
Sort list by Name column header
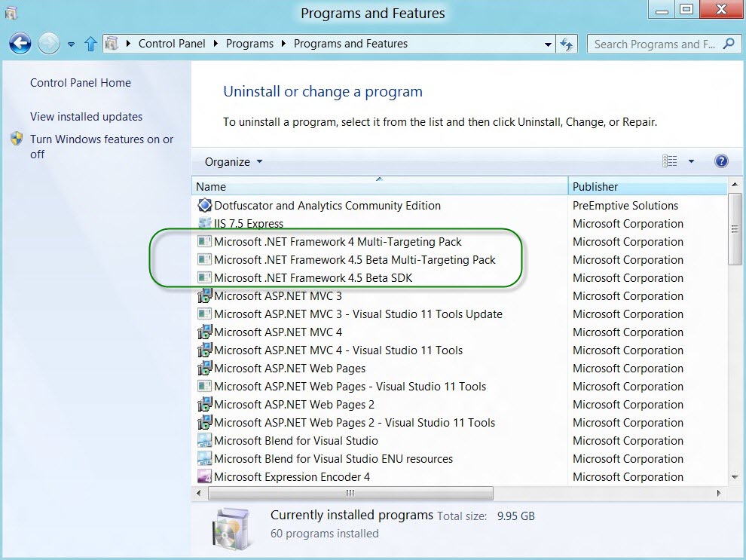click(380, 186)
